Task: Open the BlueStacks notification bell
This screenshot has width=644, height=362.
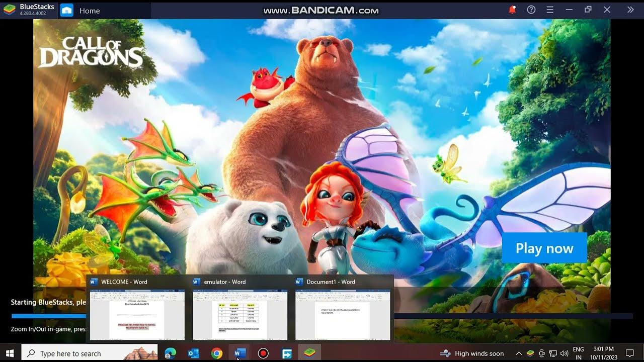Action: coord(512,10)
